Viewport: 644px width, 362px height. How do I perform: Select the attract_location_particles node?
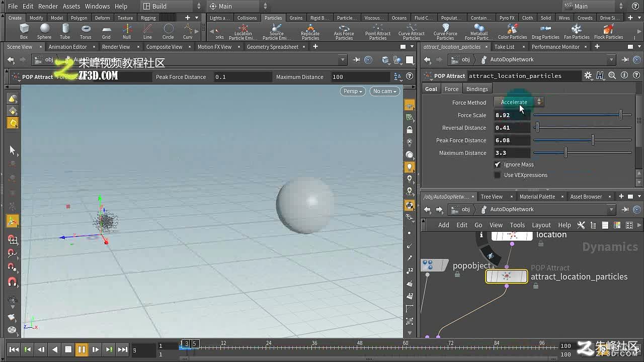pos(507,276)
